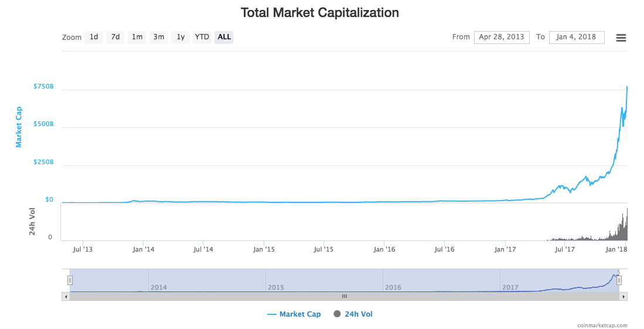Open the chart hamburger menu icon
The height and width of the screenshot is (329, 644).
coord(621,38)
